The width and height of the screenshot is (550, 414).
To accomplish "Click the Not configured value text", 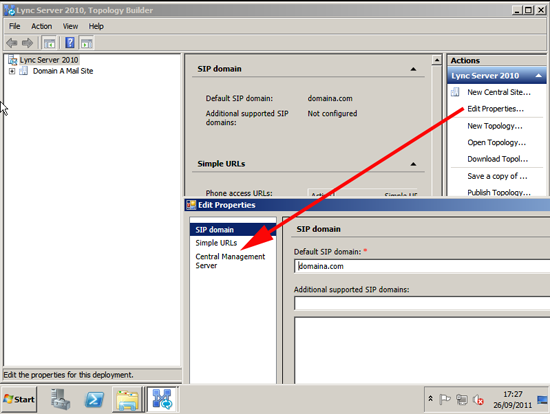I will [332, 114].
